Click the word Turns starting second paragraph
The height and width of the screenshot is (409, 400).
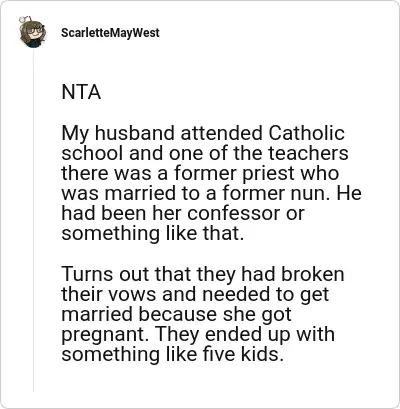point(88,274)
